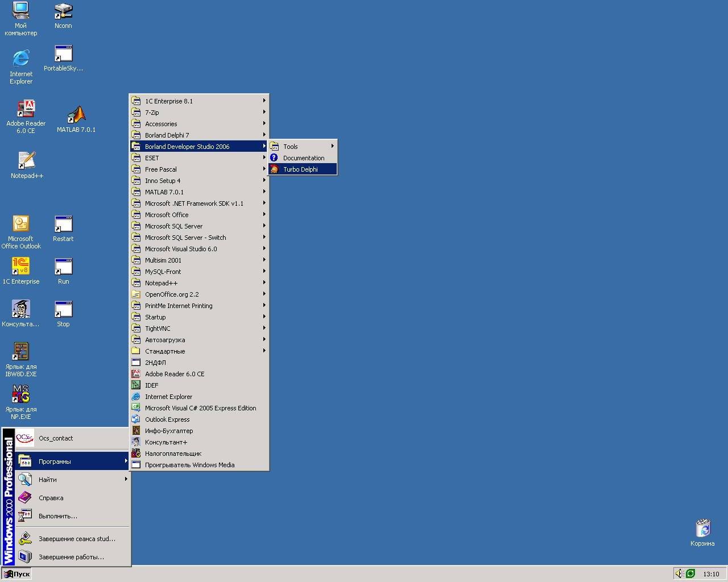Launch Проигрыватель Windows Media
The image size is (728, 582).
[199, 465]
